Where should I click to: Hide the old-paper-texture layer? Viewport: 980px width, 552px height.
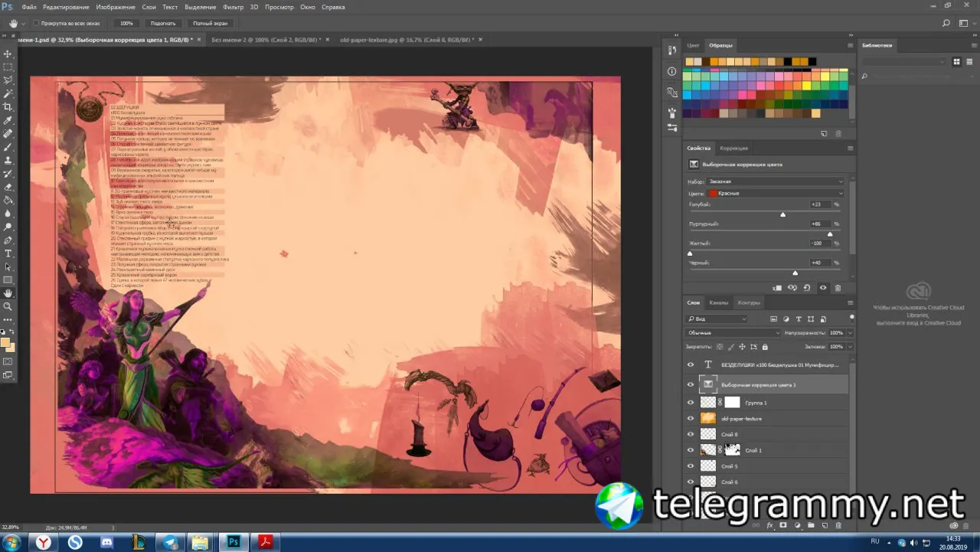point(690,419)
